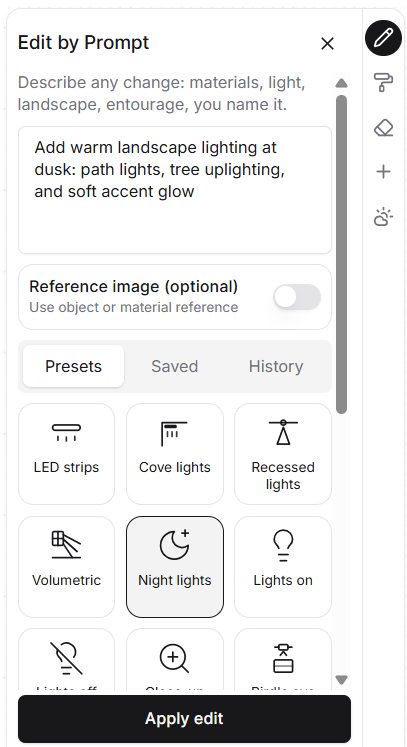Viewport: 407px width, 747px height.
Task: Apply the Lights on preset
Action: (283, 566)
